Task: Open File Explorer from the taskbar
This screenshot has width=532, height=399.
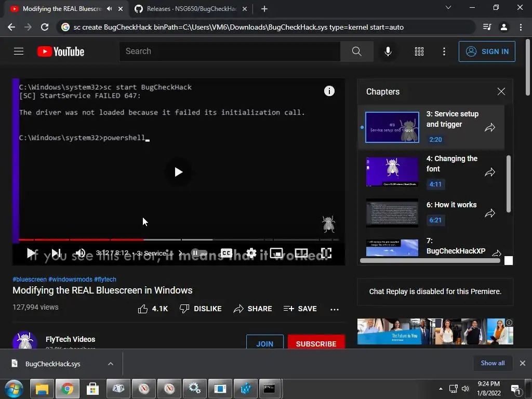Action: pyautogui.click(x=42, y=389)
